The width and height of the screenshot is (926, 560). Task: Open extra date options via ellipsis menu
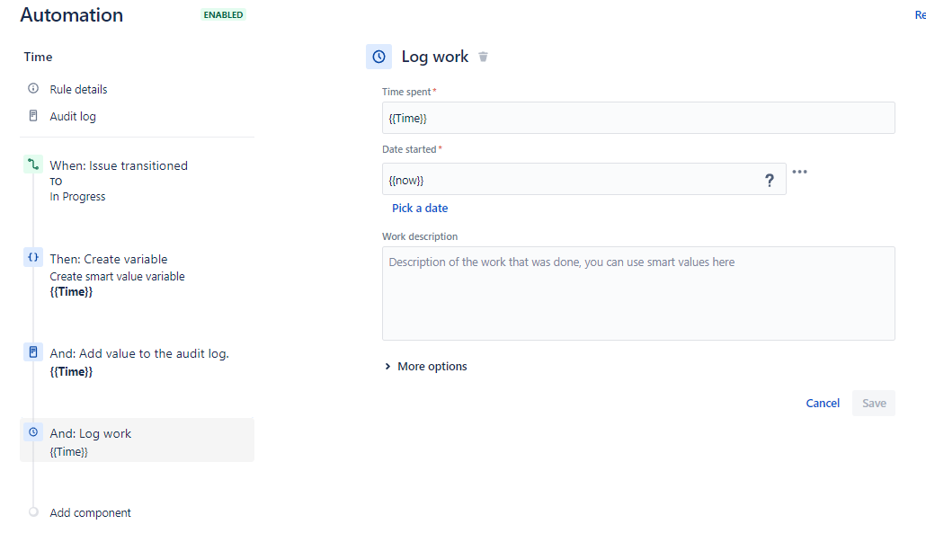[x=800, y=172]
